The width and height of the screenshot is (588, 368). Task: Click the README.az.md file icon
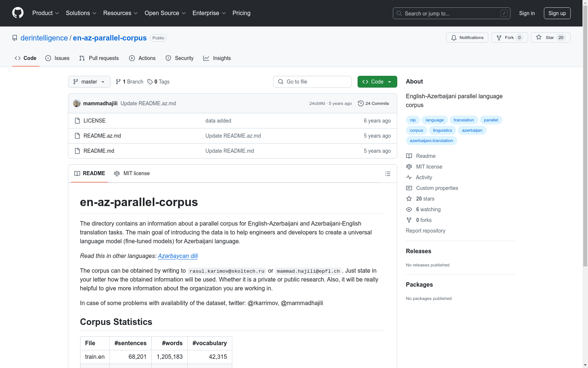[77, 136]
